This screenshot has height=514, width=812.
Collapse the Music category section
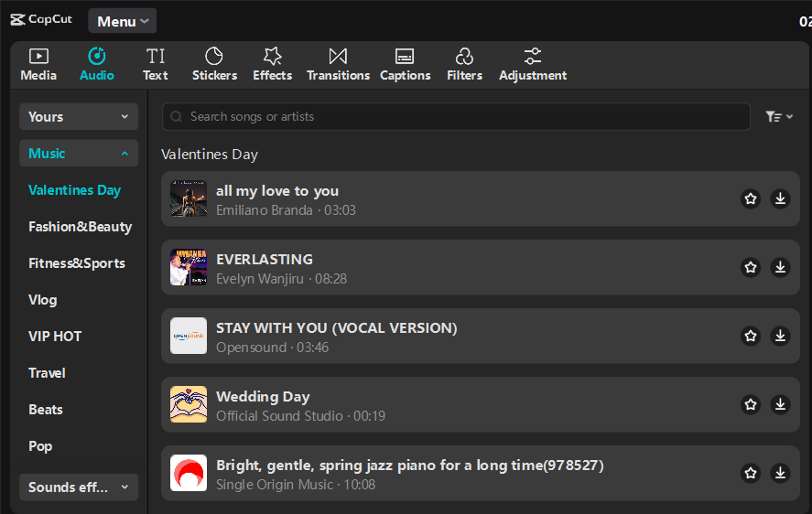click(79, 153)
